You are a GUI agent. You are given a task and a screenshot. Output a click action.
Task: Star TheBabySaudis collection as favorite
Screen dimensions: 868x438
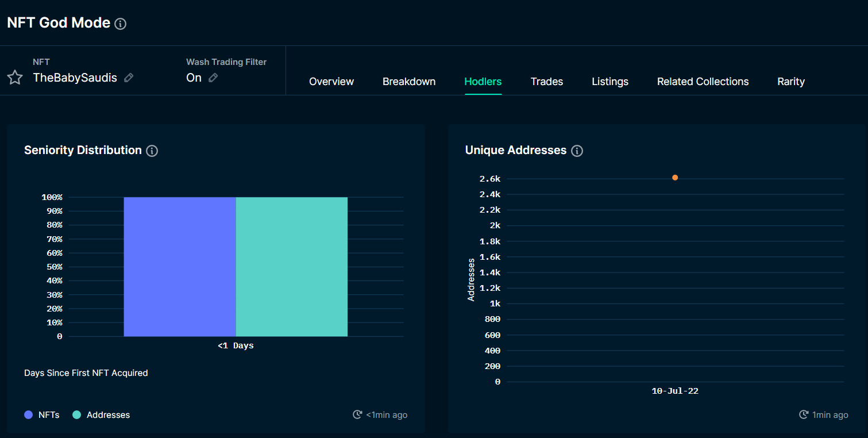tap(15, 78)
